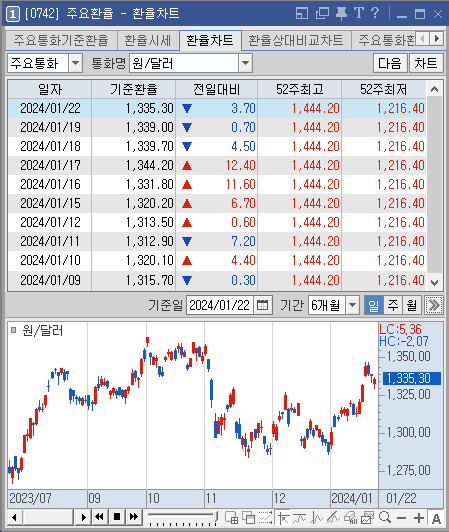Click the table scrollbar down arrow
Viewport: 449px width, 532px height.
click(434, 282)
